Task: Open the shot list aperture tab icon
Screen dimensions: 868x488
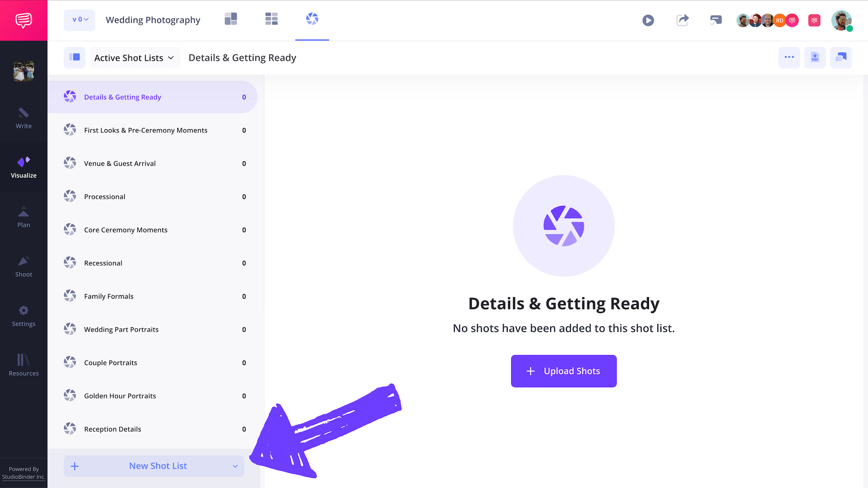Action: [x=312, y=19]
